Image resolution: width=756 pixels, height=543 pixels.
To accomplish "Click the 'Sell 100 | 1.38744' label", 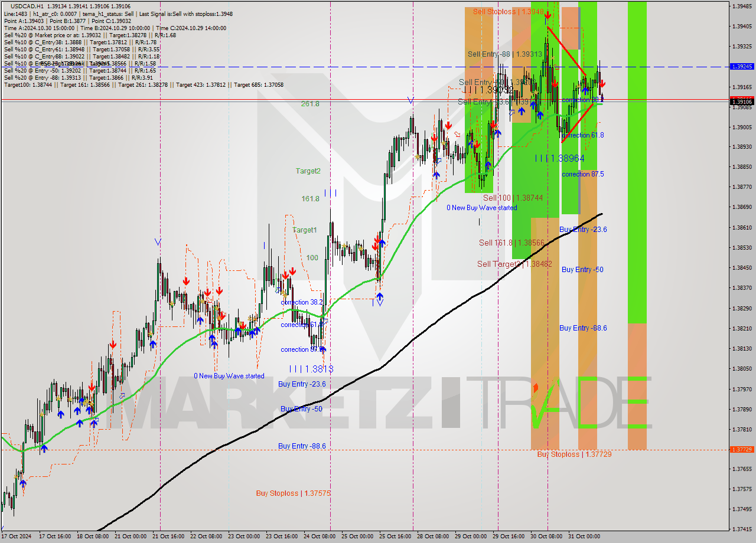I will 513,198.
